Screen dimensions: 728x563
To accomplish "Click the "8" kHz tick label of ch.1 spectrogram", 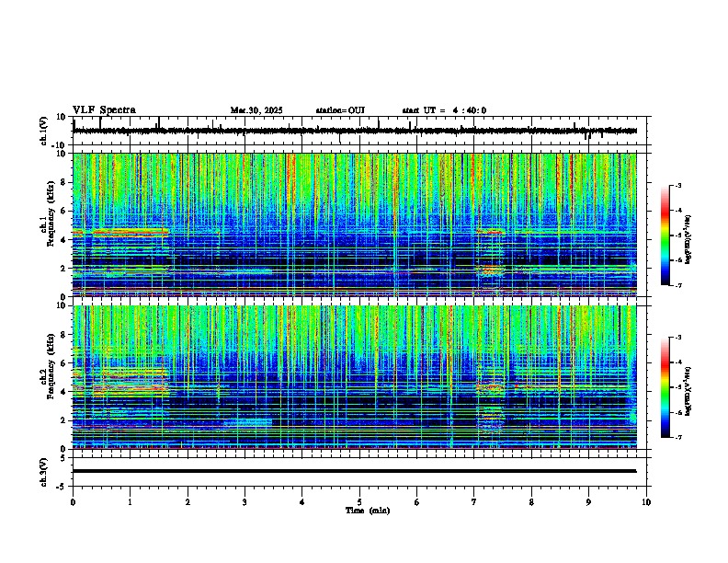I will (65, 182).
